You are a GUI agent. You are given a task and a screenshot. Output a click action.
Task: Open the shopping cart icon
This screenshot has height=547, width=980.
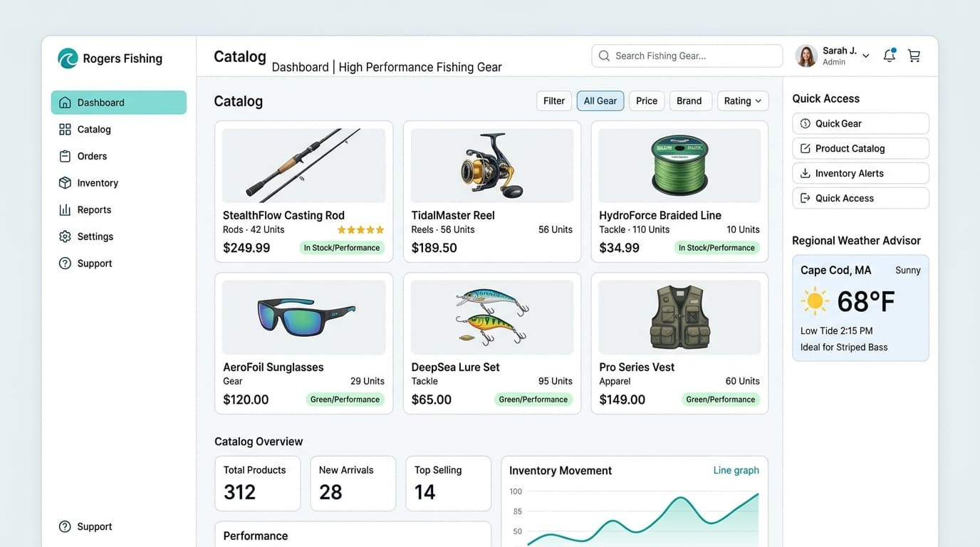tap(914, 56)
